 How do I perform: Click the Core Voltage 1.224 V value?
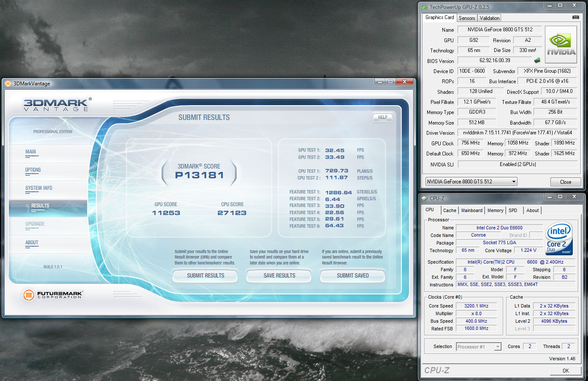click(528, 250)
